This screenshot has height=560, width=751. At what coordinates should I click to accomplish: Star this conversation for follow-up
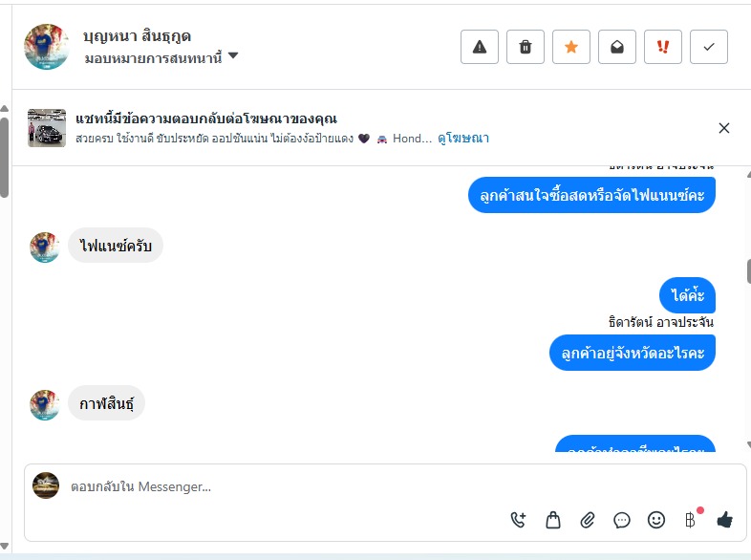click(571, 47)
